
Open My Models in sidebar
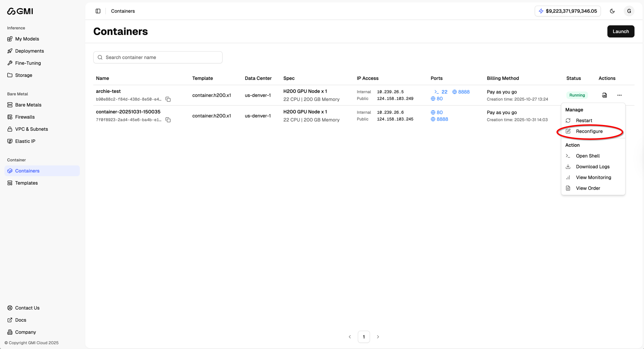click(x=42, y=39)
